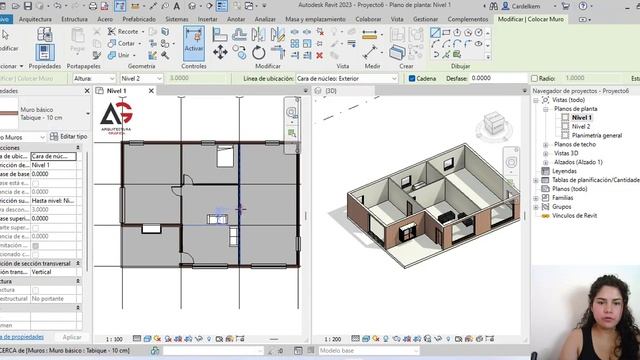The image size is (640, 360).
Task: Click the 1 : 100 scale in Nivel 1 view
Action: pos(114,339)
